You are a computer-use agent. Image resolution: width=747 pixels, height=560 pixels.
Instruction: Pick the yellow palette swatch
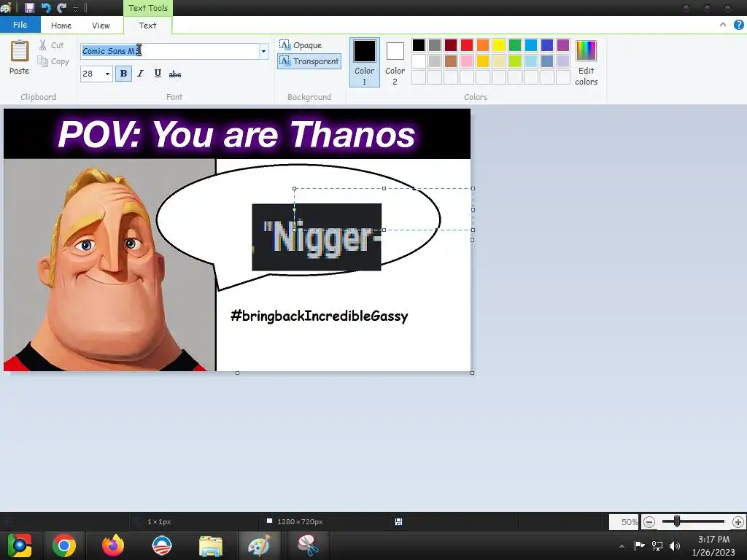(499, 45)
